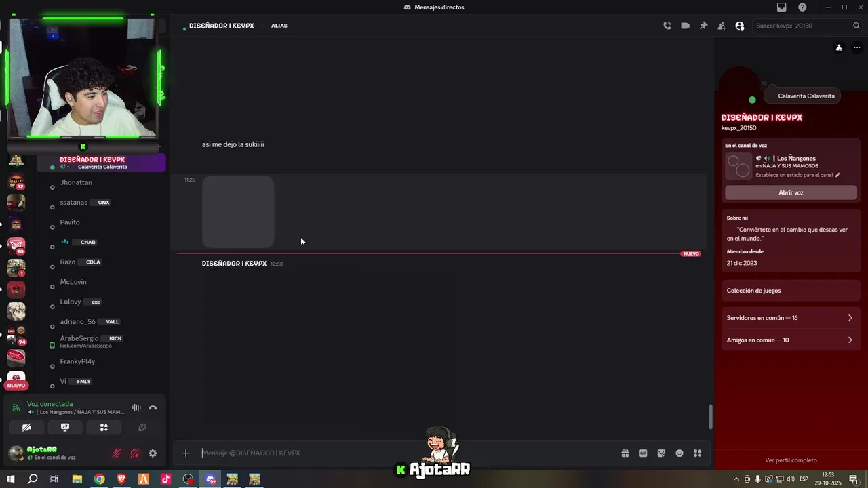Image resolution: width=868 pixels, height=488 pixels.
Task: Start a video call from the chat header
Action: 686,26
